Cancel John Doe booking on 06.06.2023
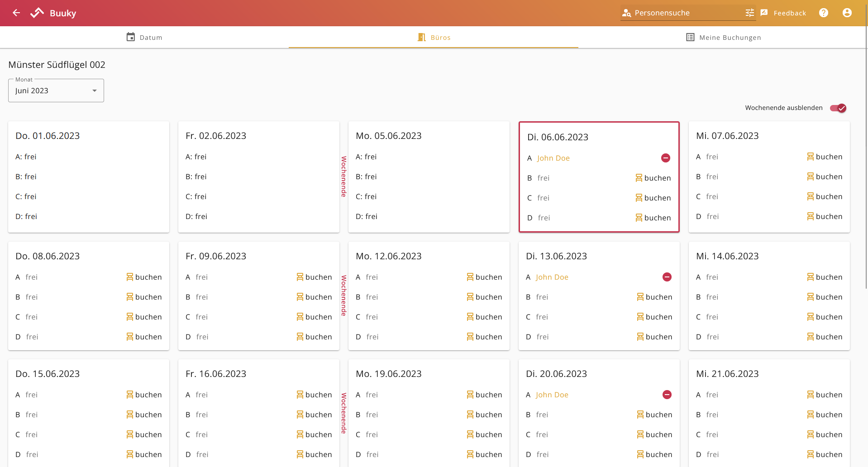 pyautogui.click(x=666, y=158)
